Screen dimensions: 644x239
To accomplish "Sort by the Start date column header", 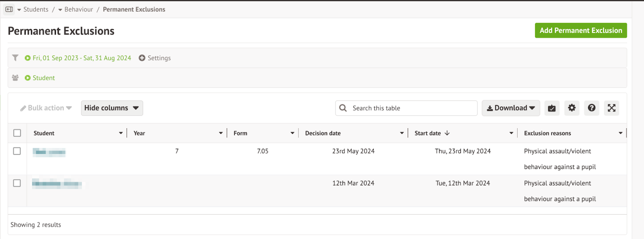I will point(427,133).
